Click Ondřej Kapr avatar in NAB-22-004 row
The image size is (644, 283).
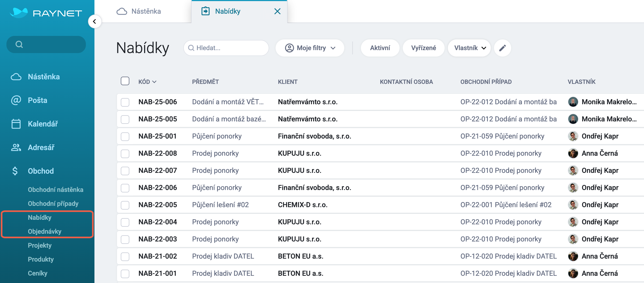point(573,222)
